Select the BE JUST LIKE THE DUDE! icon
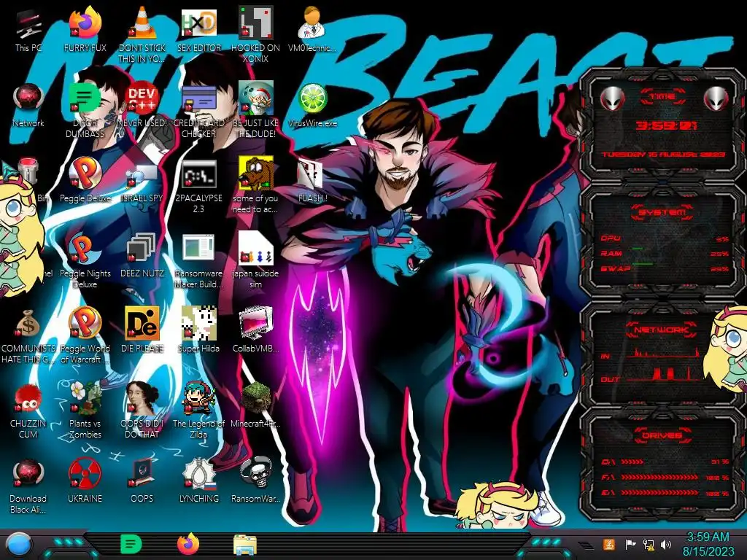The height and width of the screenshot is (560, 747). [x=256, y=109]
